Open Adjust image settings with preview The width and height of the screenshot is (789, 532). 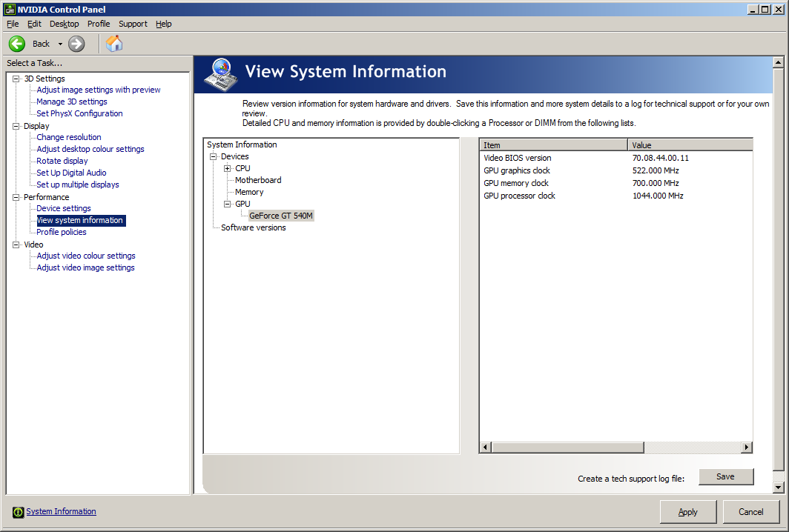click(99, 90)
